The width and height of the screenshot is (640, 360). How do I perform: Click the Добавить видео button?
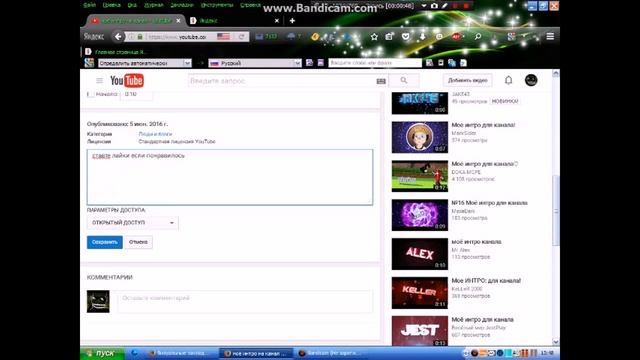467,80
